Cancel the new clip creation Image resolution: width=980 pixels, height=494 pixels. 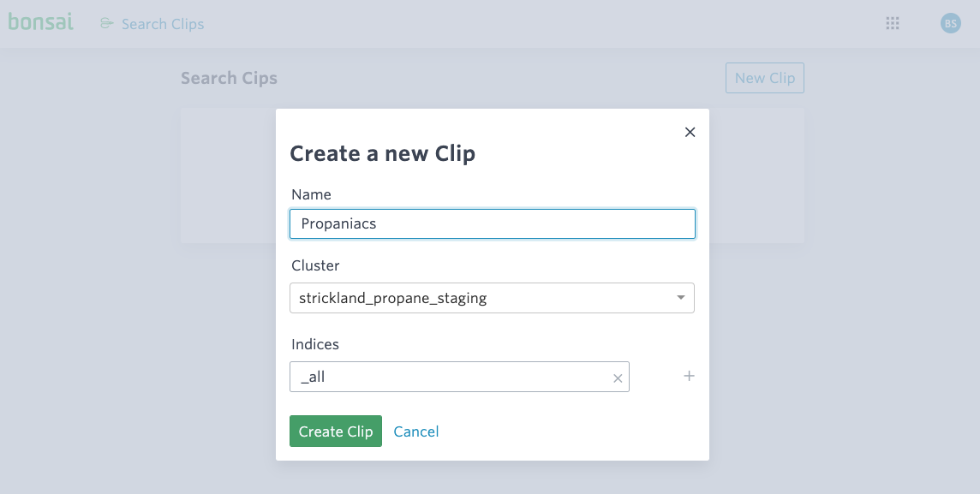(x=415, y=432)
